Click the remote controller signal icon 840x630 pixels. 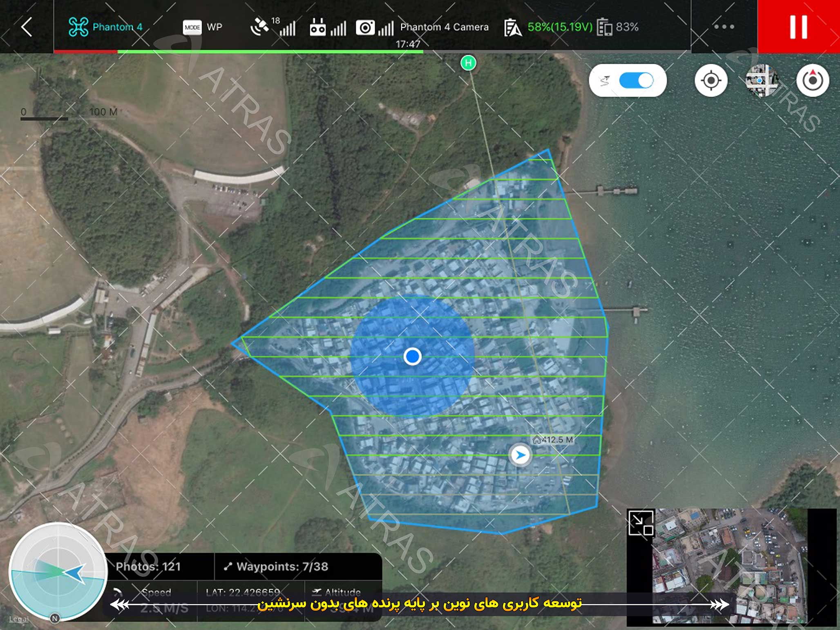tap(318, 28)
